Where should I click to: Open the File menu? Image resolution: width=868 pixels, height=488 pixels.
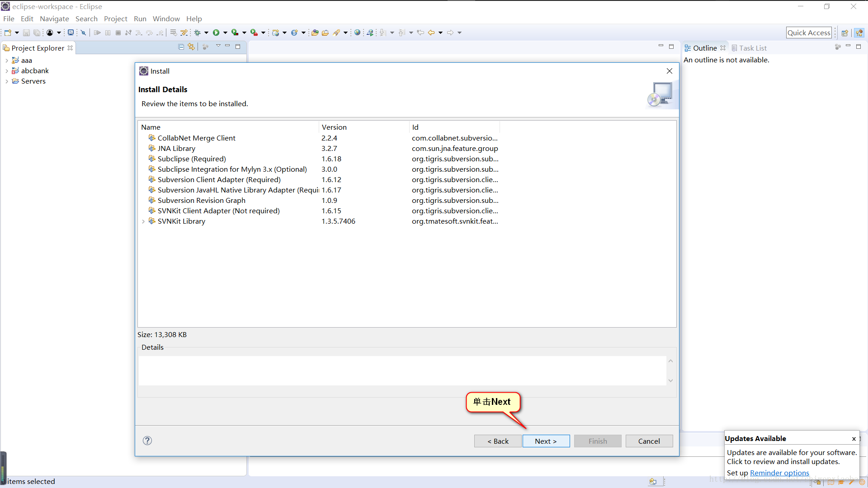coord(9,19)
